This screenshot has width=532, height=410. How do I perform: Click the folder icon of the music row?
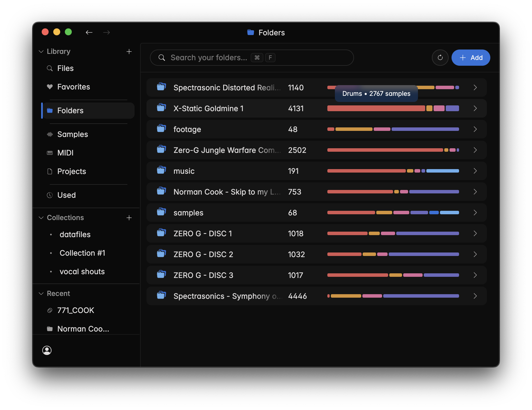tap(161, 171)
